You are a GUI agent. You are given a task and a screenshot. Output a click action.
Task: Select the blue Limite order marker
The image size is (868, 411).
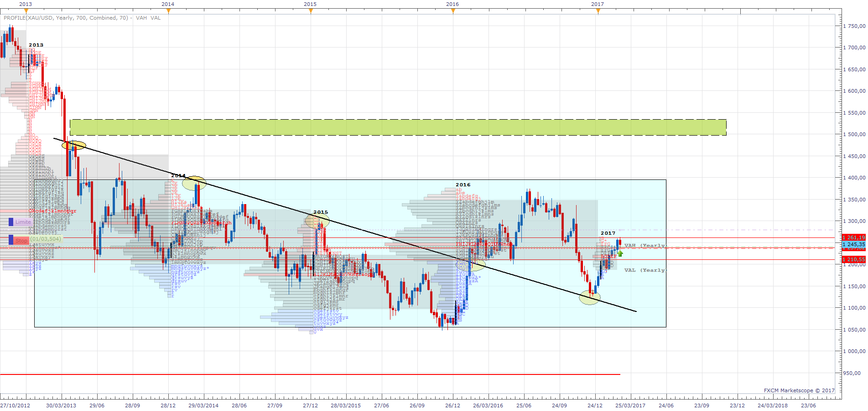[x=21, y=222]
